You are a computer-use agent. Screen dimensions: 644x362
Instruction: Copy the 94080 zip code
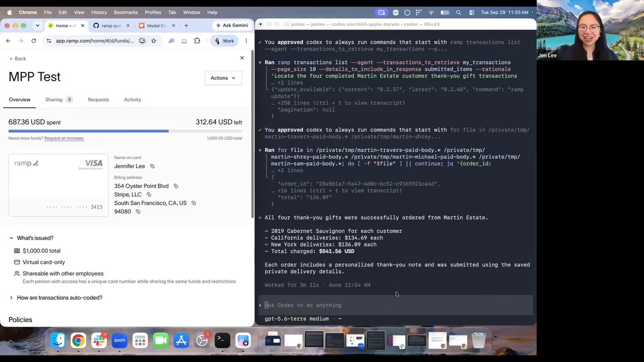click(x=138, y=212)
